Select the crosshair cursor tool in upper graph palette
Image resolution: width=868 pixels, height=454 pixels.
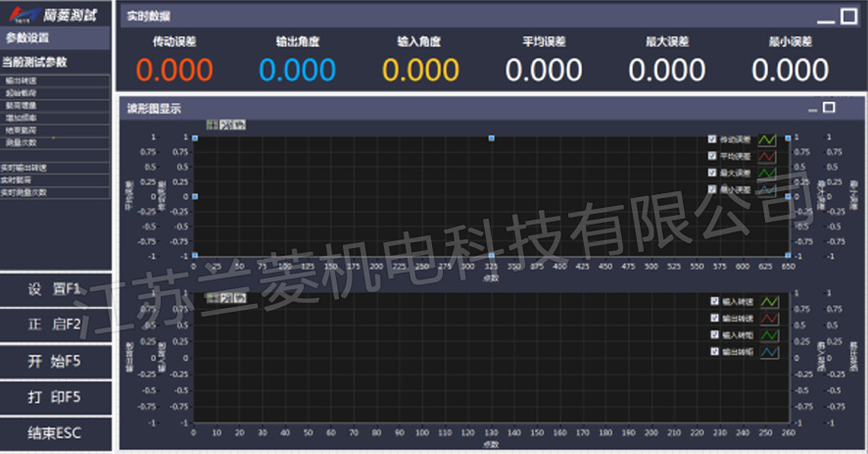coord(213,125)
